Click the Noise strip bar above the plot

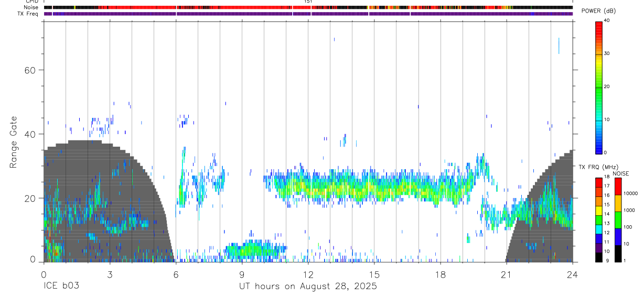point(308,7)
